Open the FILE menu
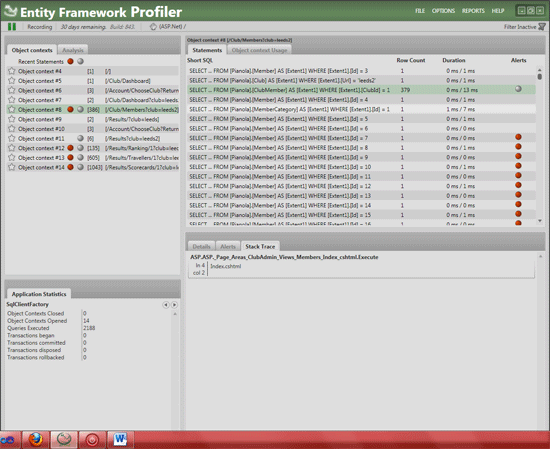The image size is (550, 449). pyautogui.click(x=420, y=11)
